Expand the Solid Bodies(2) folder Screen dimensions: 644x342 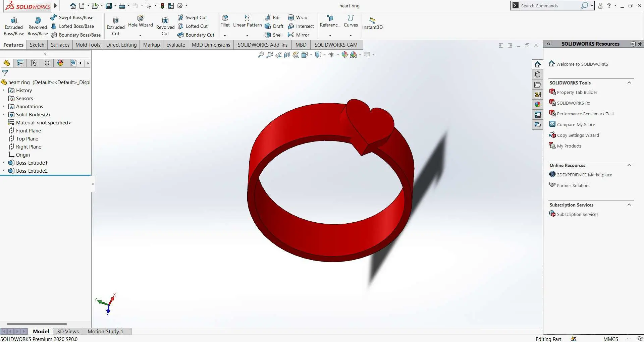click(x=3, y=114)
